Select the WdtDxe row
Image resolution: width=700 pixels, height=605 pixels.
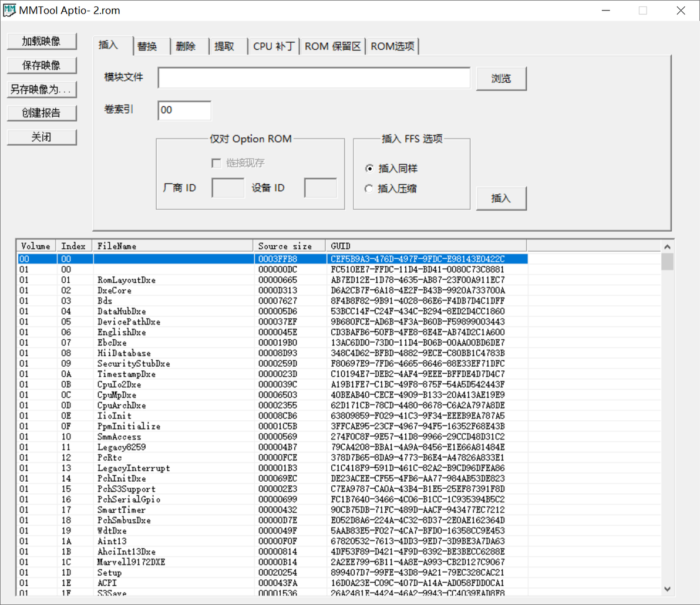272,531
